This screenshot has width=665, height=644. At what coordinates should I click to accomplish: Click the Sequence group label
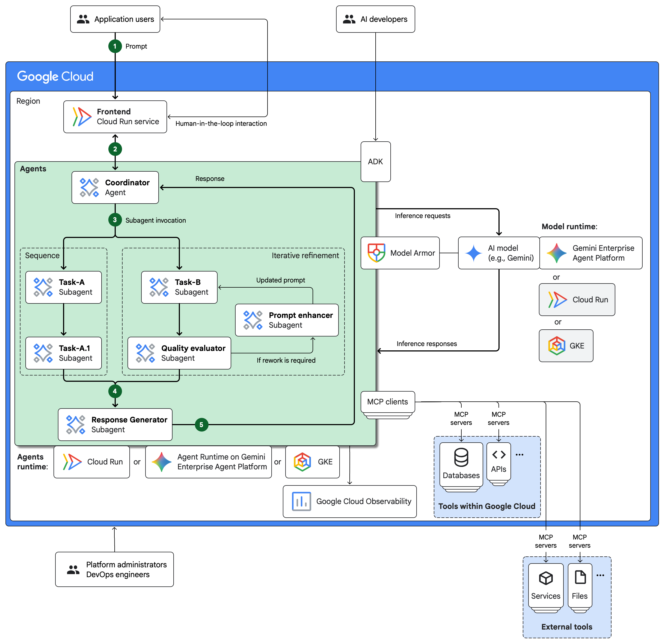42,255
